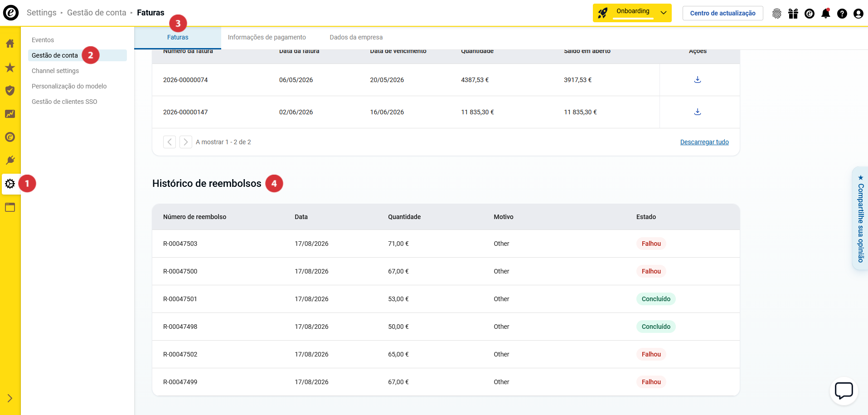The width and height of the screenshot is (868, 415).
Task: Go to next invoices page
Action: [186, 142]
